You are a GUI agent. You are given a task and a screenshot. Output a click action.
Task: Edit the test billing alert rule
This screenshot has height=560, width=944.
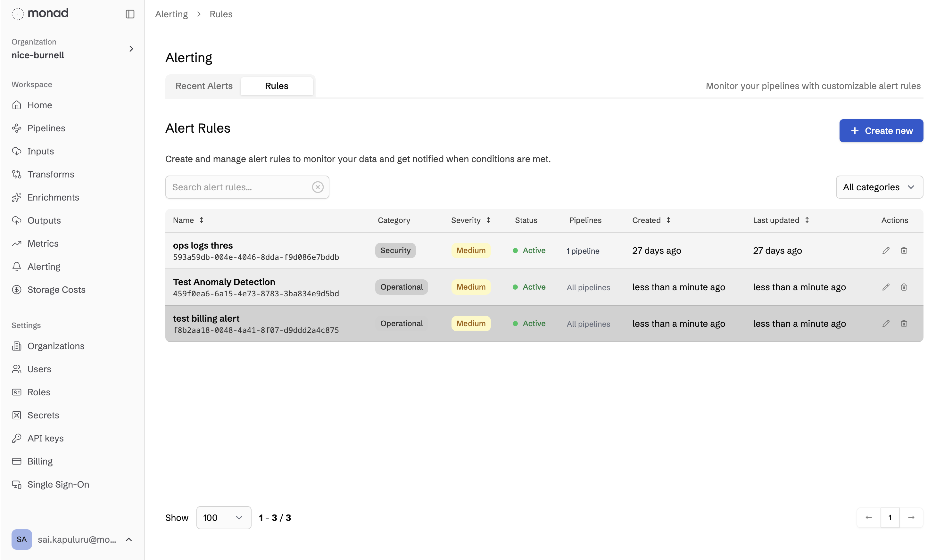coord(885,323)
